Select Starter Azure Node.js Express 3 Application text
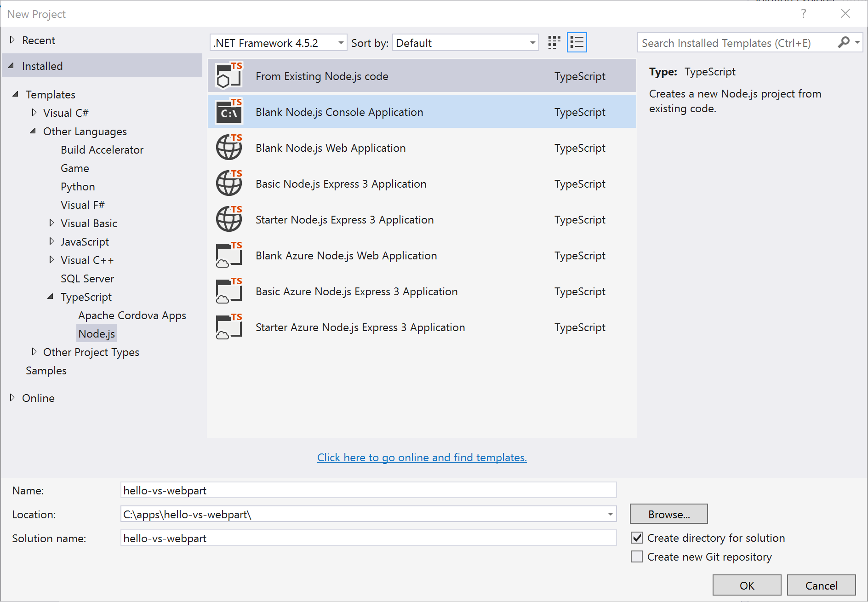Image resolution: width=868 pixels, height=602 pixels. point(360,327)
